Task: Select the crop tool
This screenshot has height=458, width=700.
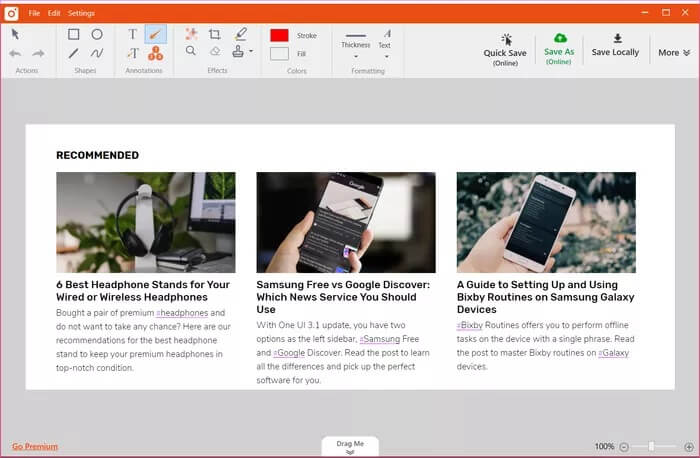Action: point(215,34)
